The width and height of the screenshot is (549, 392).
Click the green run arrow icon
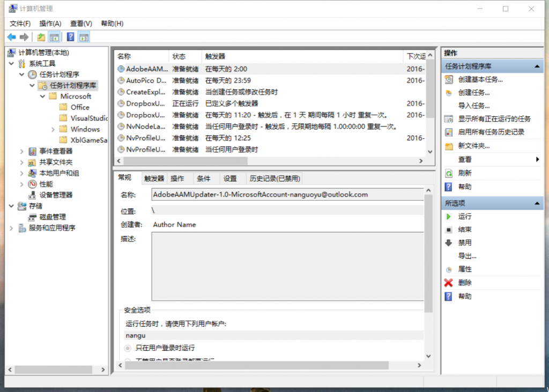tap(449, 216)
